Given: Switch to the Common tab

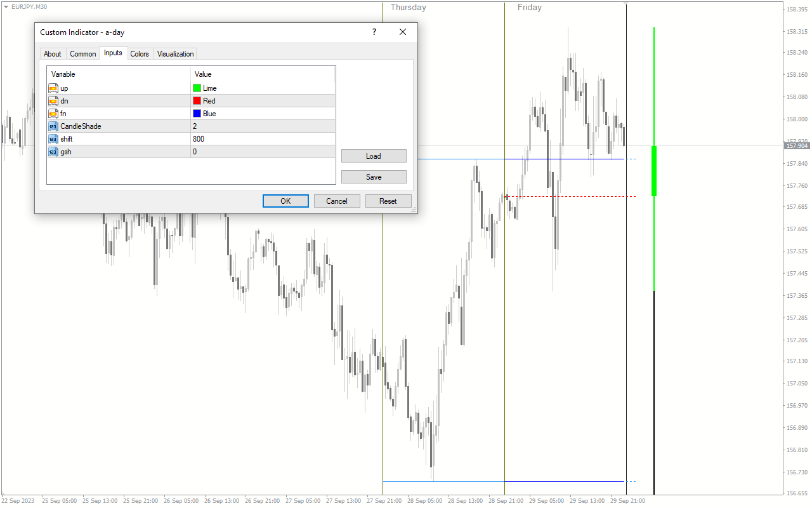Looking at the screenshot, I should (x=83, y=54).
